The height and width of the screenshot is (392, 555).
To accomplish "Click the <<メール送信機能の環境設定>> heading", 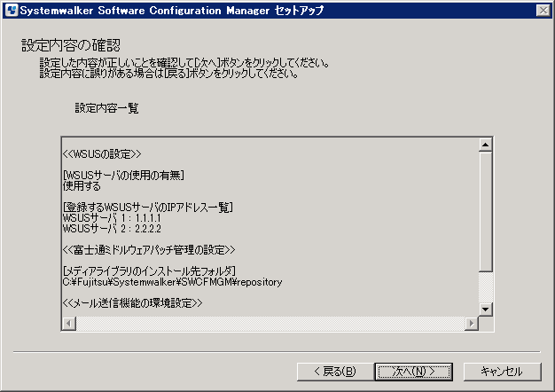I will pos(132,303).
